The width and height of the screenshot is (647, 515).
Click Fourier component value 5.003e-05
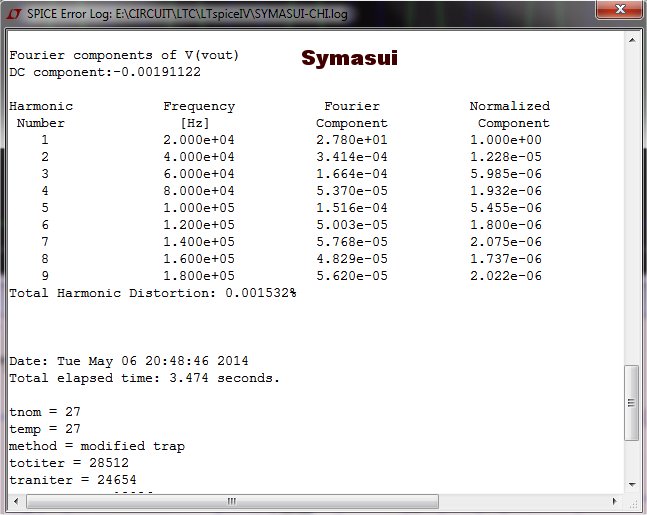tap(352, 224)
